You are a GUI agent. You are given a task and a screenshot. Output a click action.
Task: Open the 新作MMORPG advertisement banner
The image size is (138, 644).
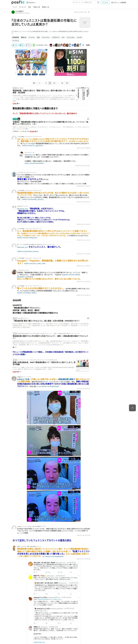[31, 62]
